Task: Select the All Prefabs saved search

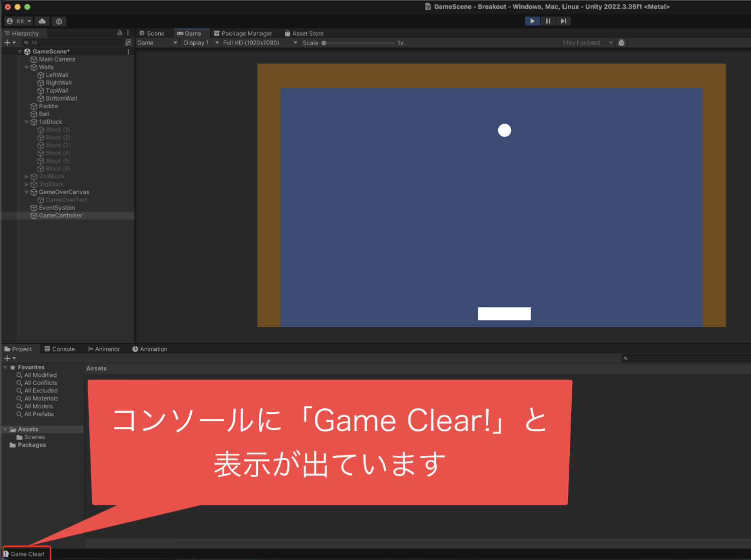Action: click(x=35, y=414)
